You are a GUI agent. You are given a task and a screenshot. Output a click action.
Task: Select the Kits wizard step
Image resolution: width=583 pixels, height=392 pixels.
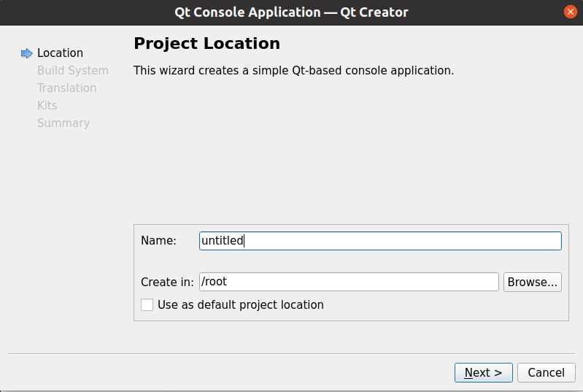point(47,105)
